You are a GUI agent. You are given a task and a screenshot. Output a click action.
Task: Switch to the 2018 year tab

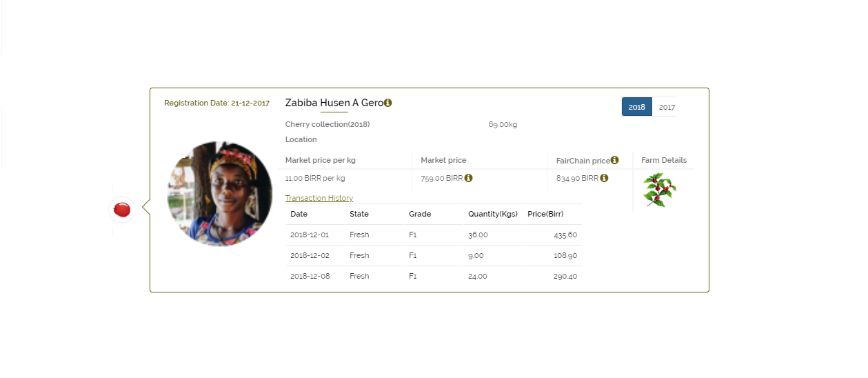click(x=636, y=107)
